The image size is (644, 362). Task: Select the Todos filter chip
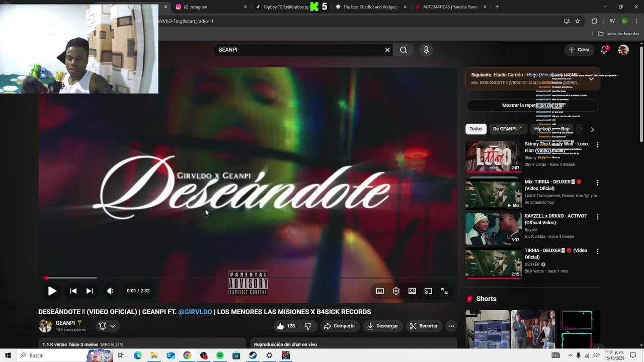[x=476, y=129]
